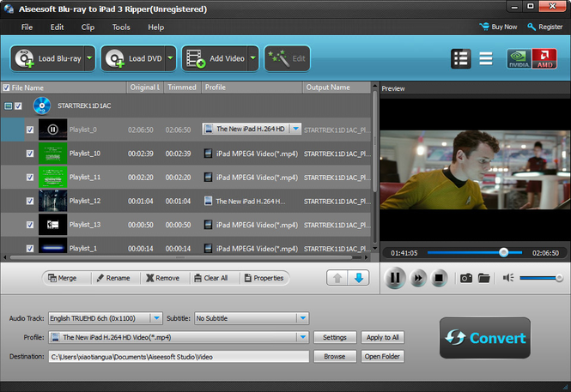
Task: Uncheck the STARTREK11D1AC disc checkbox
Action: pyautogui.click(x=18, y=106)
